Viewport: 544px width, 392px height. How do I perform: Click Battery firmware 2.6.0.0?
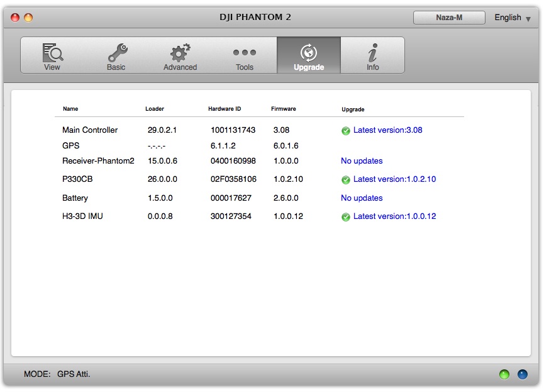click(x=286, y=198)
